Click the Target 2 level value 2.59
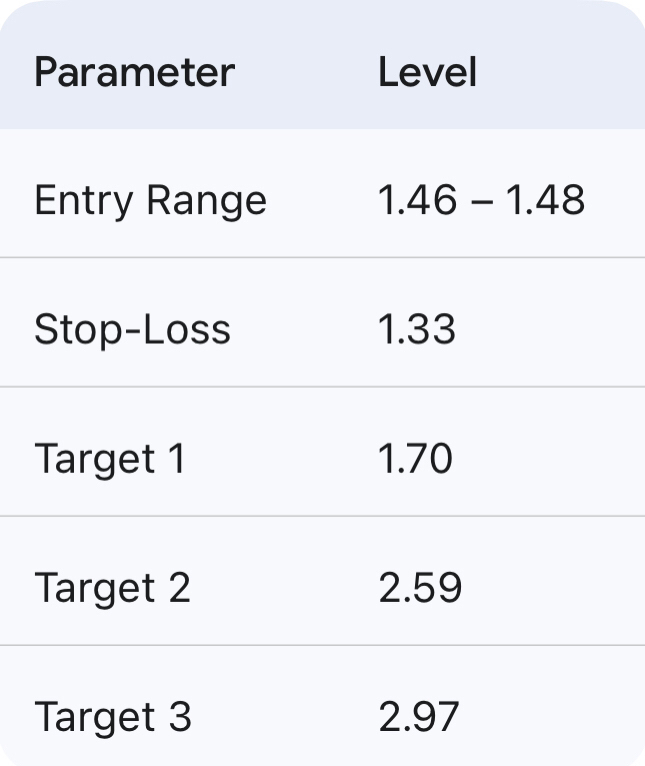The width and height of the screenshot is (645, 766). tap(420, 588)
